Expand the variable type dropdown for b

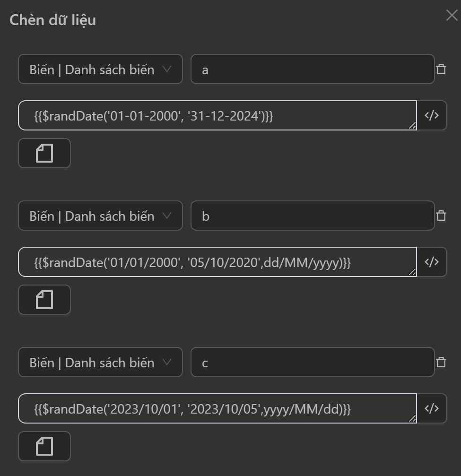(100, 216)
